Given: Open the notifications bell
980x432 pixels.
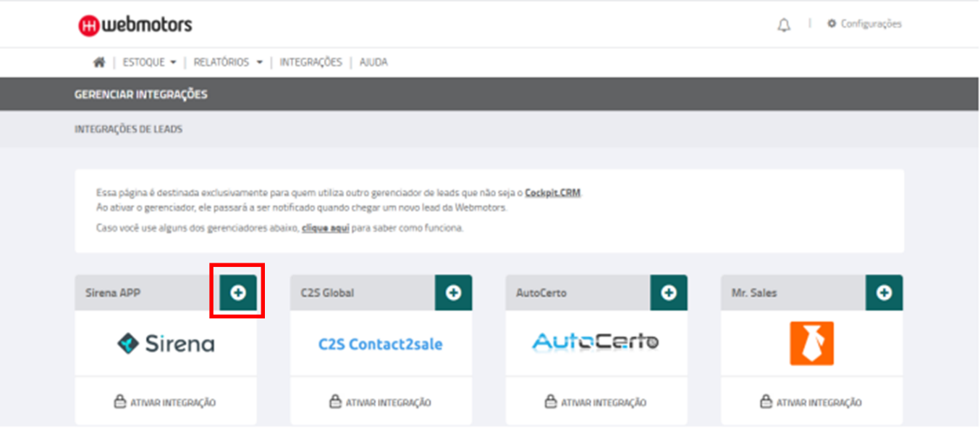Looking at the screenshot, I should click(784, 25).
